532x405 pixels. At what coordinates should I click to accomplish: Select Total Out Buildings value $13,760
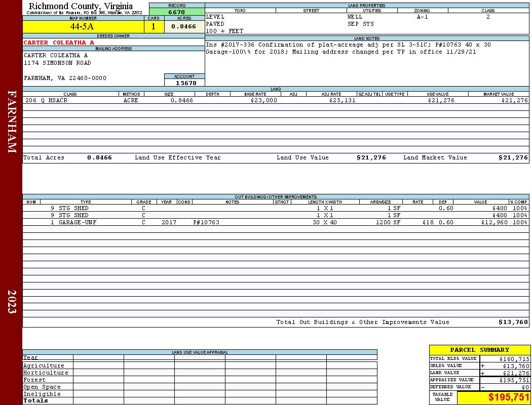[513, 322]
